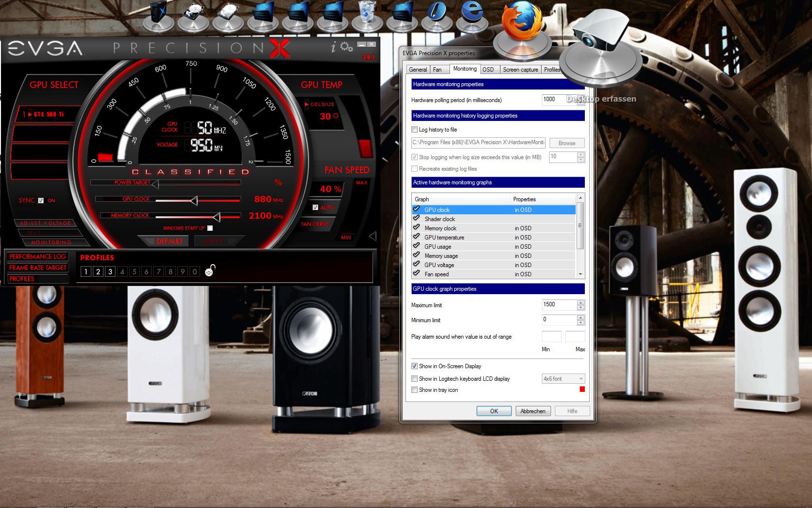Uncheck Show in On-Screen Display
The image size is (812, 508).
414,366
